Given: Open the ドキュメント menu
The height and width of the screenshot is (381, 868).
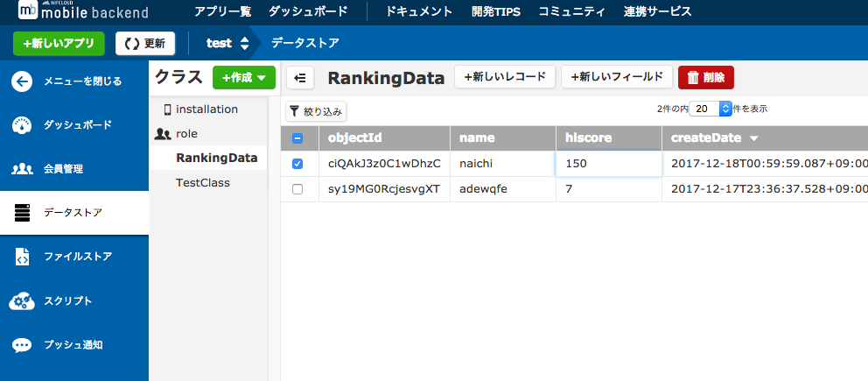Looking at the screenshot, I should click(419, 11).
